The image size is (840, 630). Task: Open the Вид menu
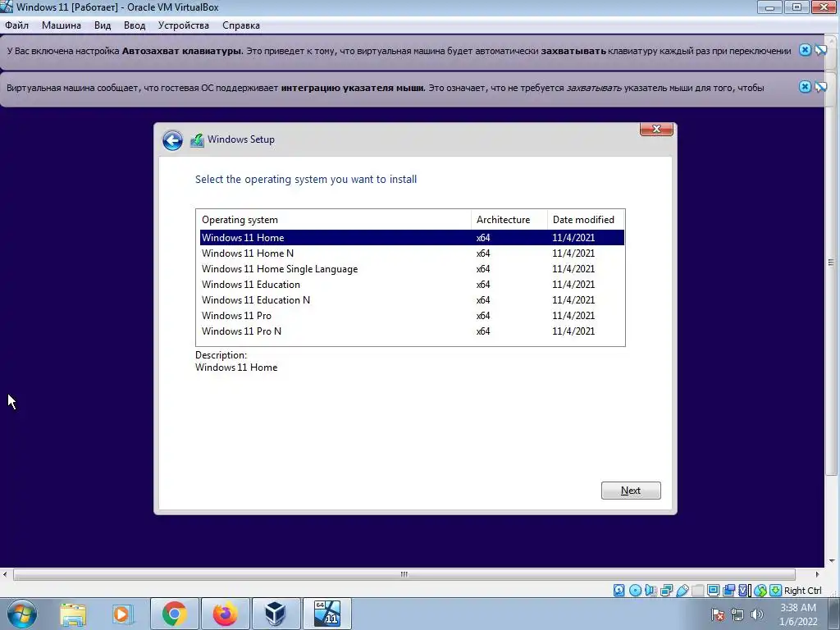coord(103,25)
